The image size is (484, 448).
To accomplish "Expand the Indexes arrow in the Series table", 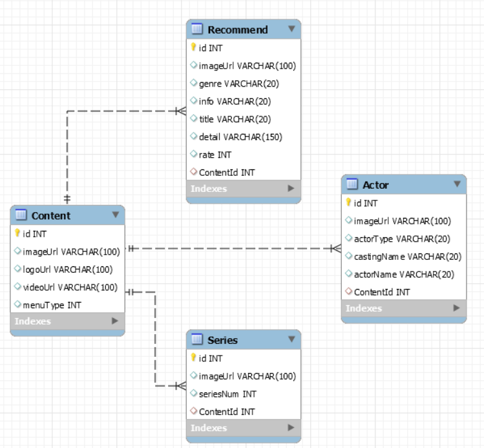I will tap(291, 427).
